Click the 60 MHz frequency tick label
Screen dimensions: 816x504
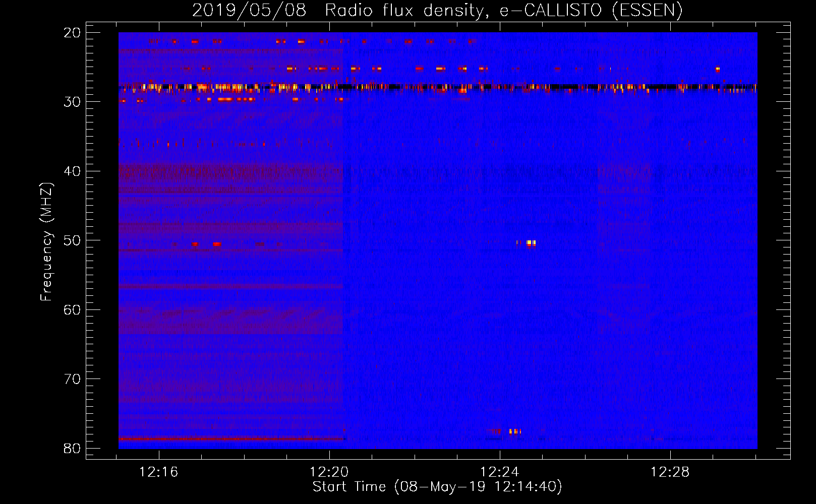(72, 310)
